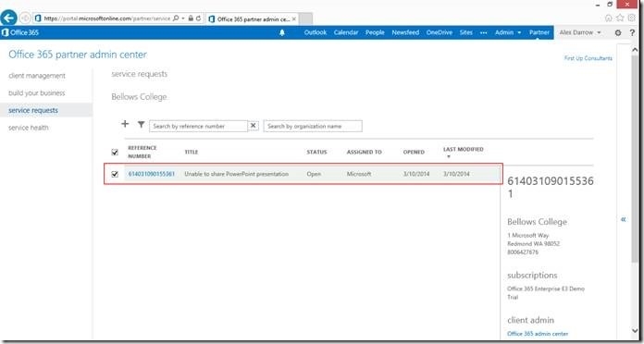Open the browser tools gear icon

(632, 18)
